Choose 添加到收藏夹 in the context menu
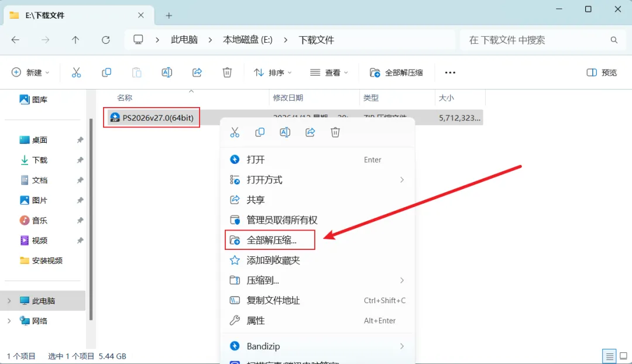 318,260
